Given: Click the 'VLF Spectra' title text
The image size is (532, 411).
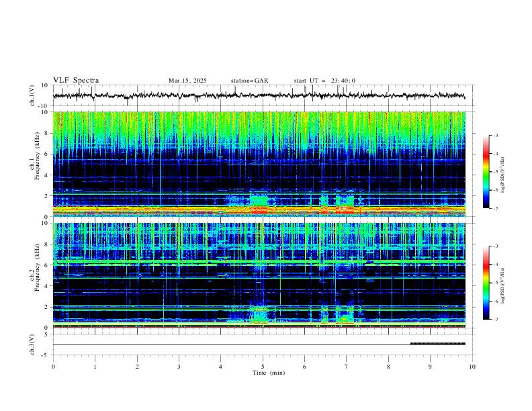Looking at the screenshot, I should (x=76, y=81).
